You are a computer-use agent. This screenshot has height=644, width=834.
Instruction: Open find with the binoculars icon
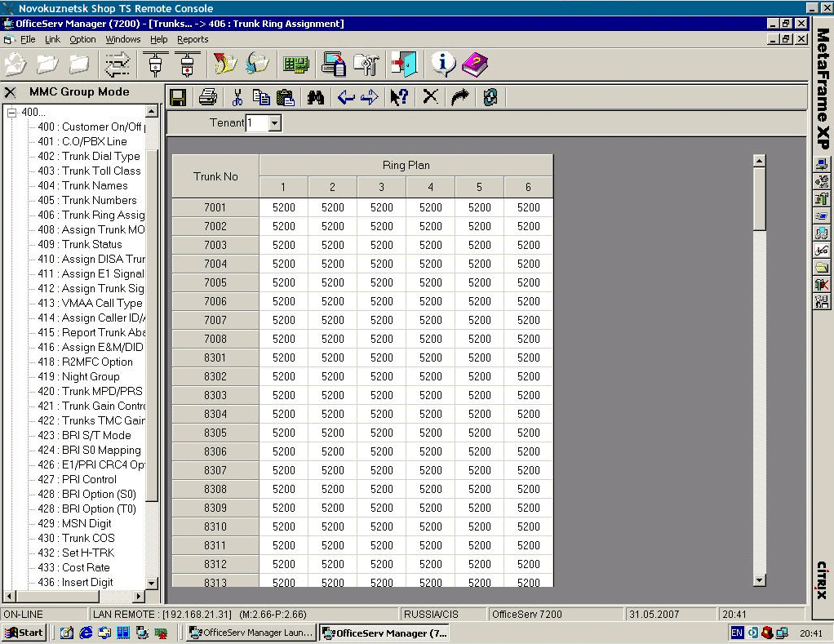[x=316, y=97]
